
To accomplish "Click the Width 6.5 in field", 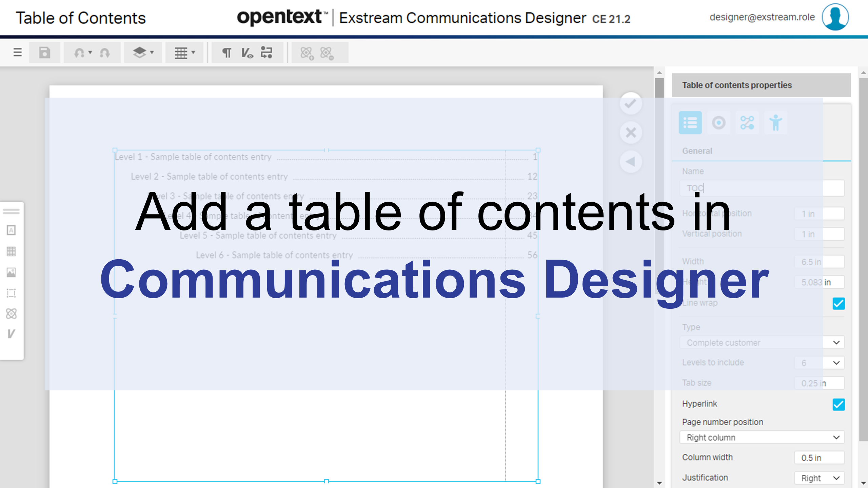I will point(819,262).
